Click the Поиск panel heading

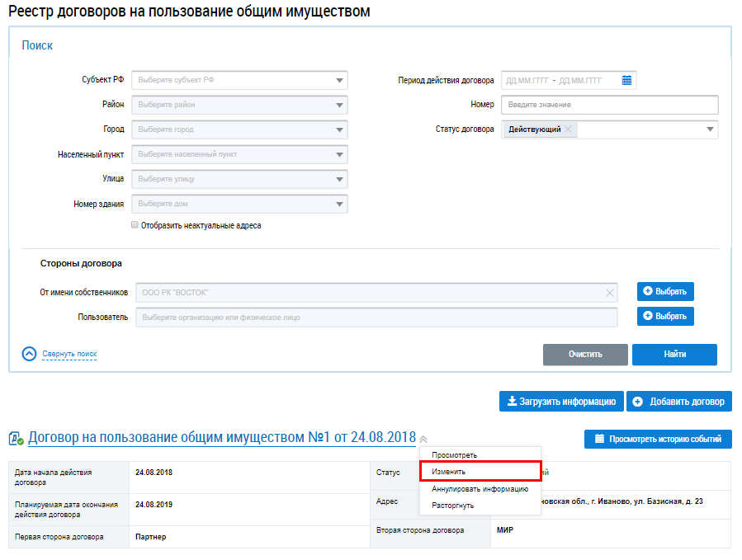tap(37, 45)
